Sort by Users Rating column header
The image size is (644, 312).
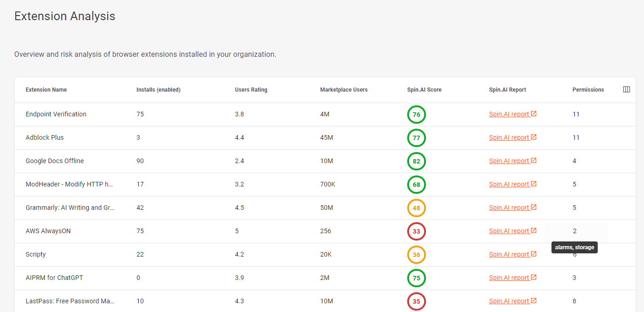[251, 90]
